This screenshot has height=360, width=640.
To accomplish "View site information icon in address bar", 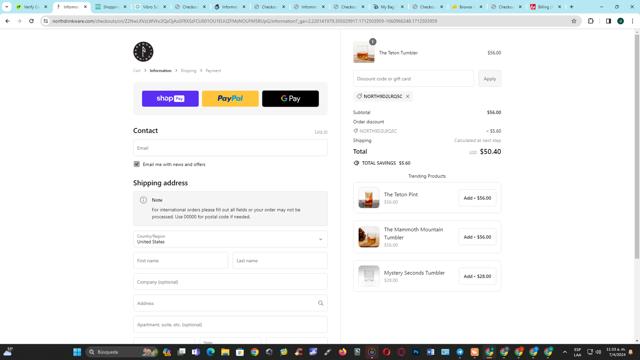I will 46,21.
